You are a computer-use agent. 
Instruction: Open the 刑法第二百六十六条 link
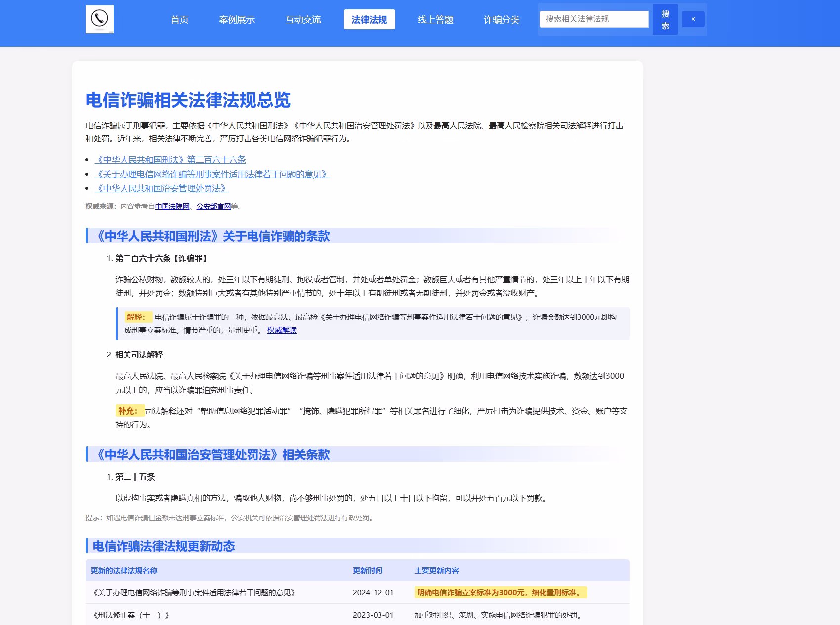172,160
